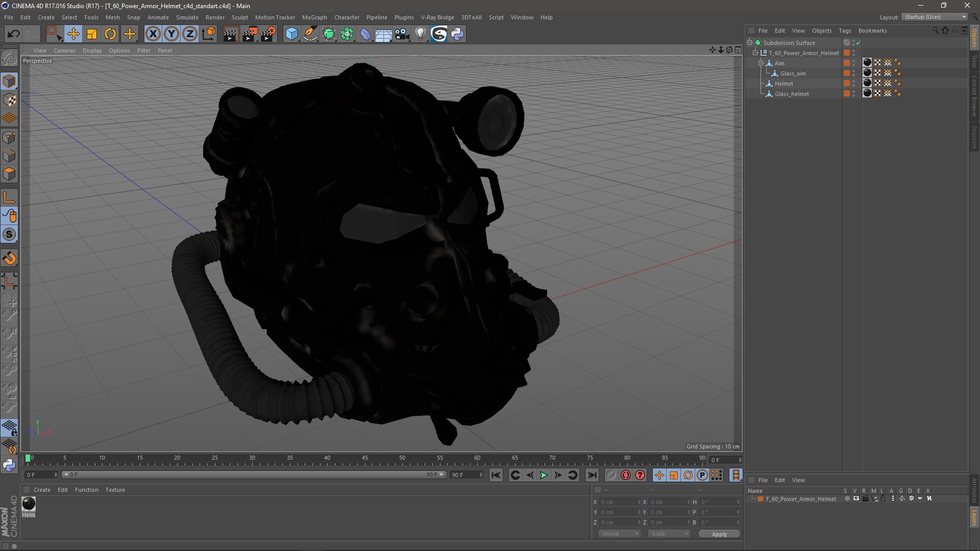980x551 pixels.
Task: Open the deformer objects icon
Action: pyautogui.click(x=365, y=34)
